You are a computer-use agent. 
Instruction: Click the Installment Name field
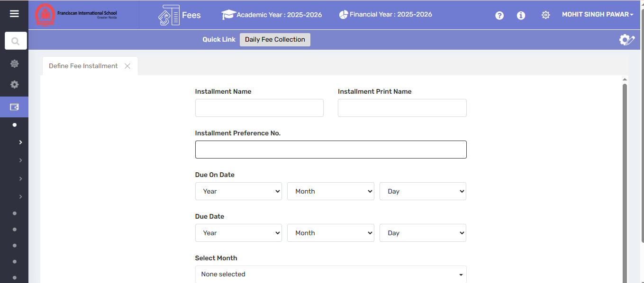pos(259,108)
